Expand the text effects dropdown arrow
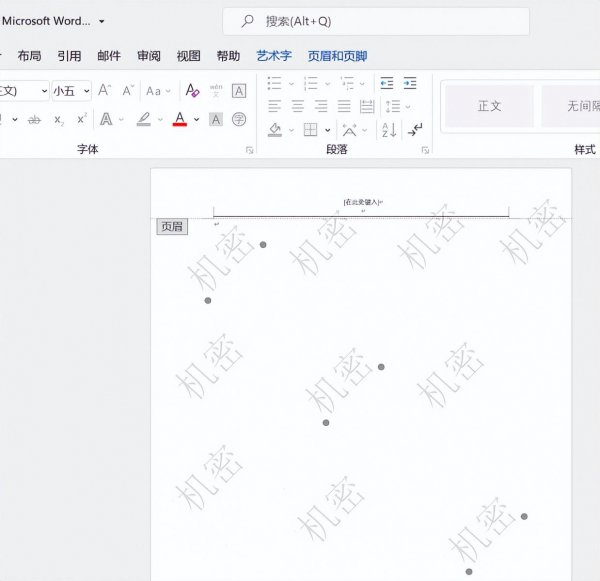The image size is (600, 581). (x=121, y=119)
